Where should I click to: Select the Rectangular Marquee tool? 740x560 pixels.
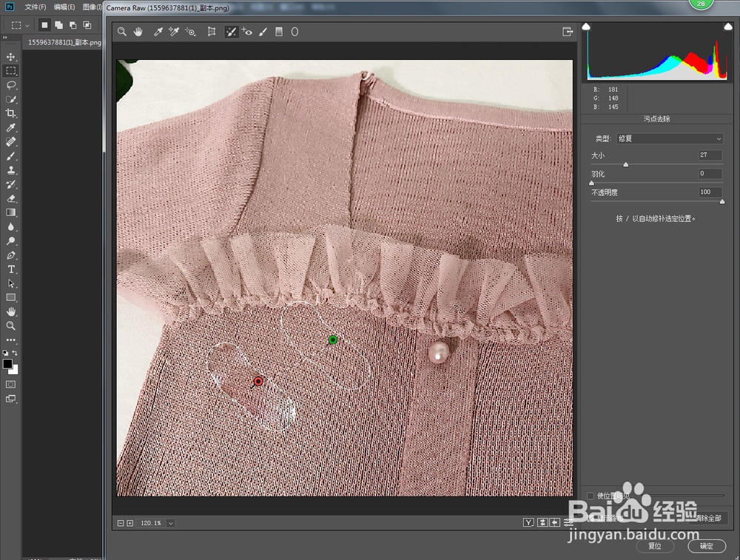click(11, 71)
